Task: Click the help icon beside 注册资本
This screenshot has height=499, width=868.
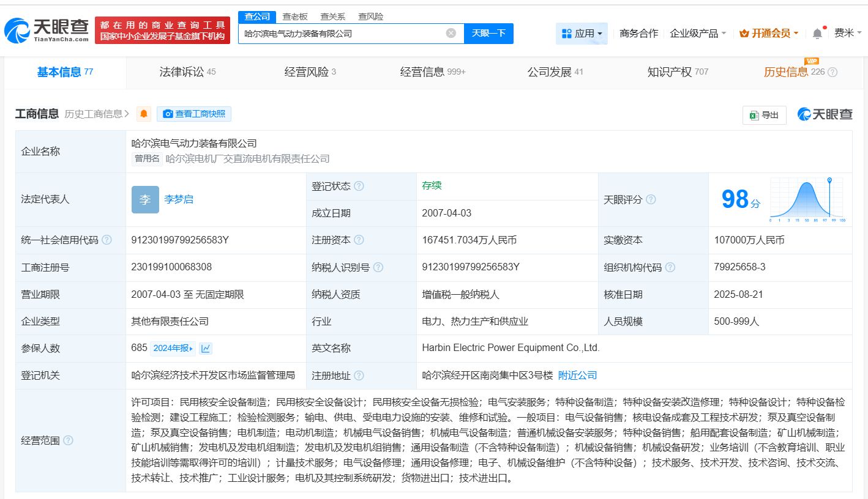Action: point(359,240)
